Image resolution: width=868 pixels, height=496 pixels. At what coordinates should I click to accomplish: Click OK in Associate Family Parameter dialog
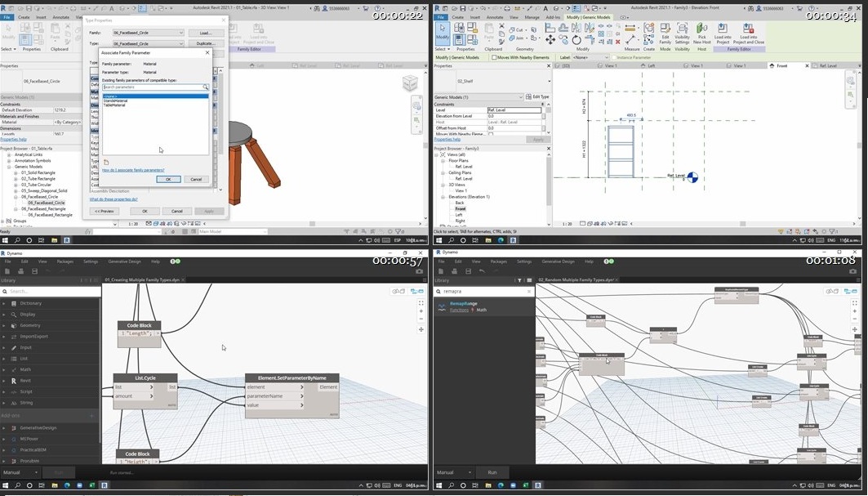(168, 179)
